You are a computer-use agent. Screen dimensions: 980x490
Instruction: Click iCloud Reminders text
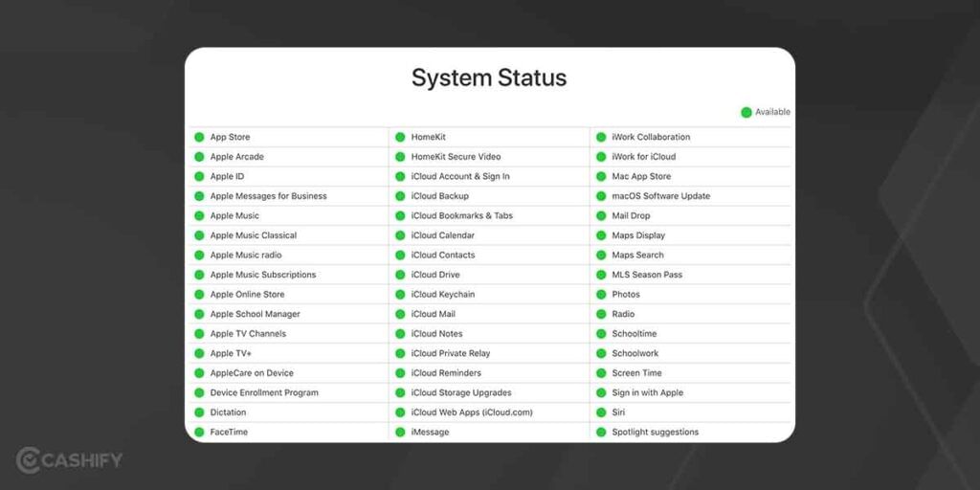(446, 373)
